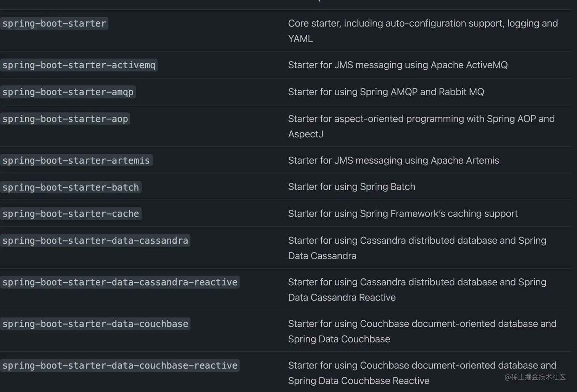
Task: Click the spring-boot-starter code label
Action: 54,24
